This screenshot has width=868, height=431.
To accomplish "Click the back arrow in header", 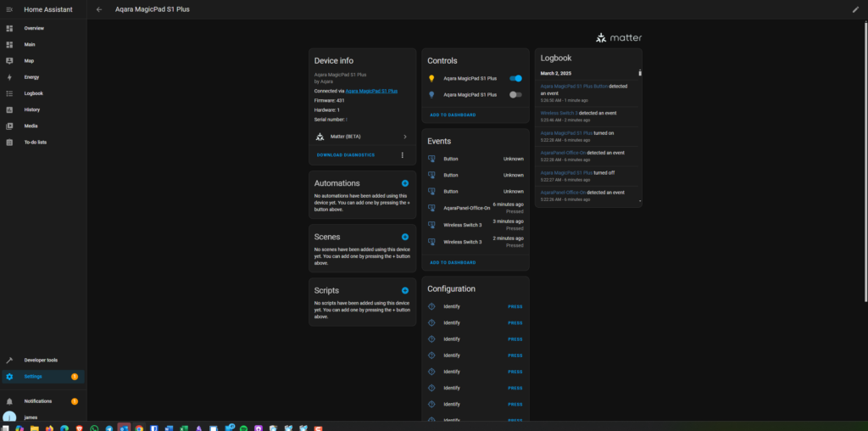I will 99,9.
